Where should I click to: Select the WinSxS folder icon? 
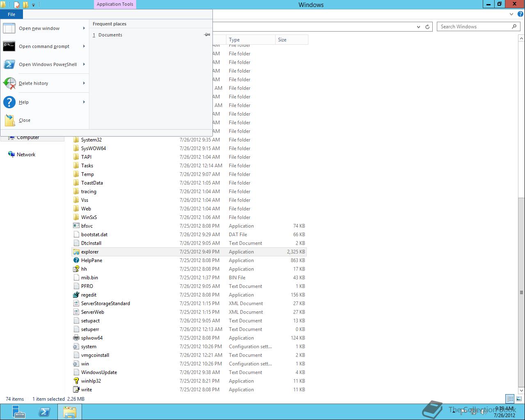76,217
